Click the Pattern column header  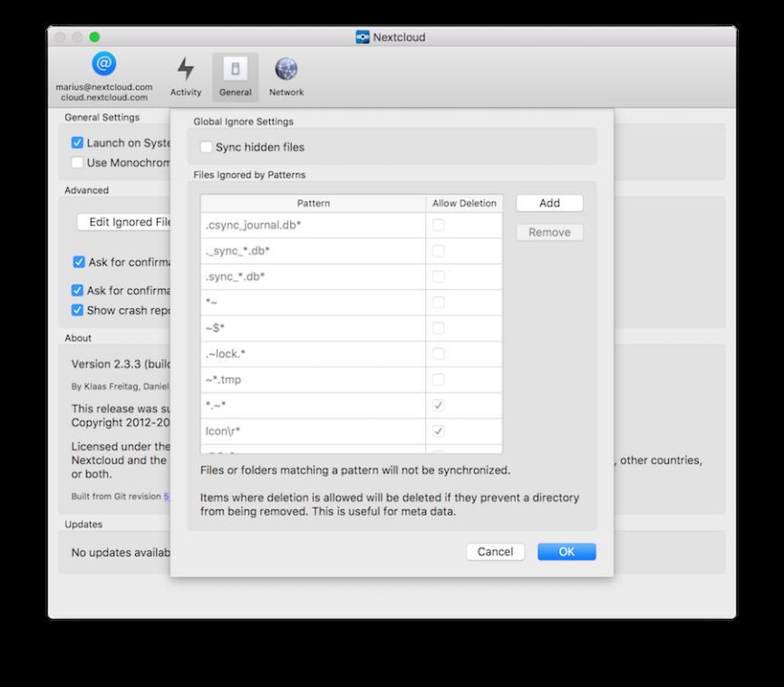tap(313, 203)
